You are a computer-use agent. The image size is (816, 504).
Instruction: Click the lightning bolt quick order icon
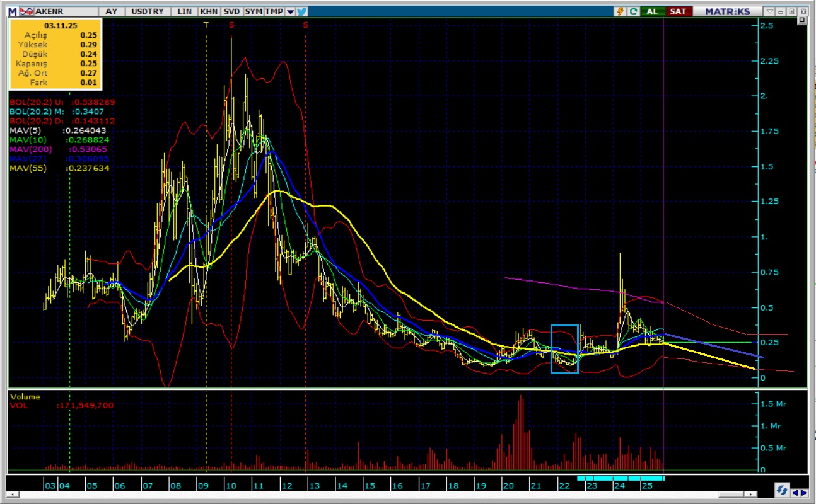click(x=621, y=11)
